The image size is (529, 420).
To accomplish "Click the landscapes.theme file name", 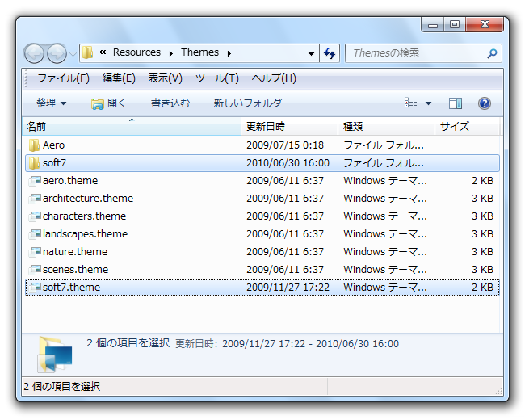I will pos(85,234).
